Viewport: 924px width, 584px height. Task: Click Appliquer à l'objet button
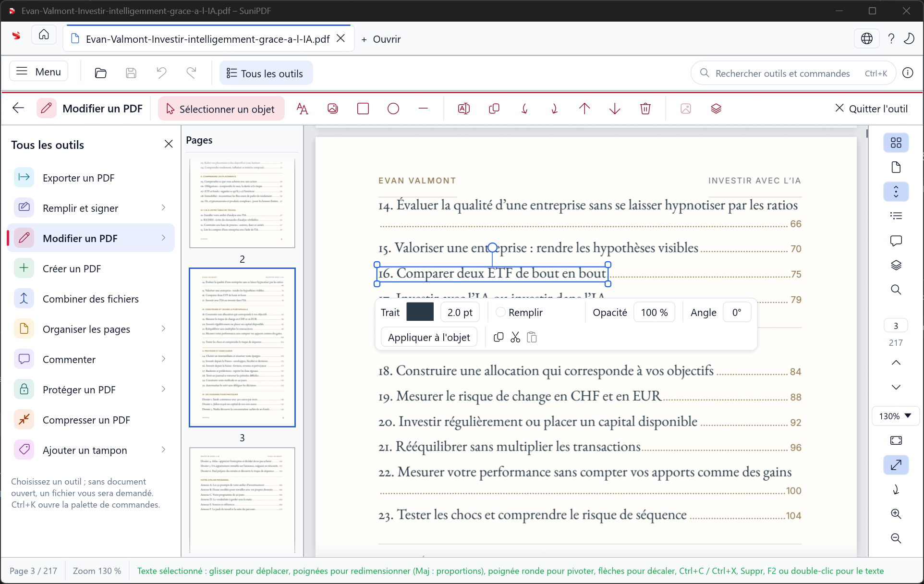pos(429,338)
